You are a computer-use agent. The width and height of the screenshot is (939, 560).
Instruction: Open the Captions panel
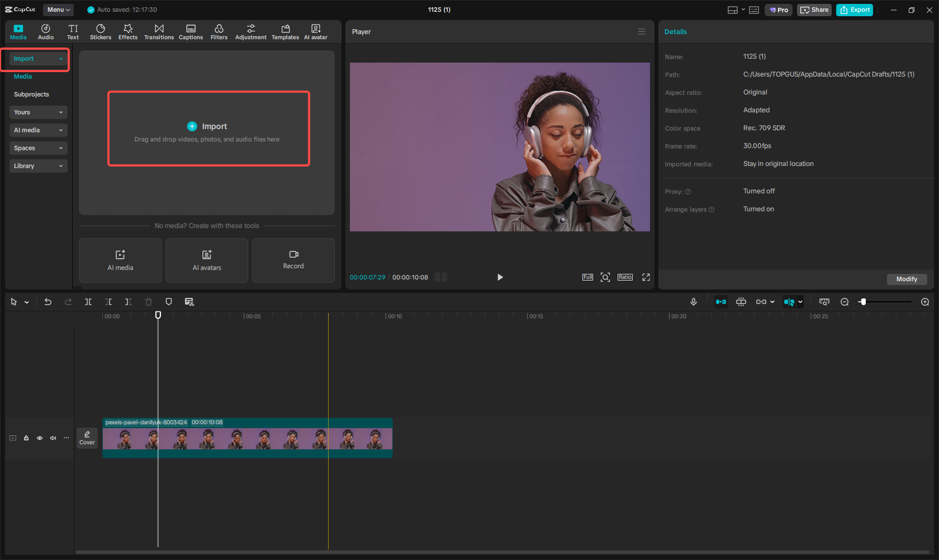coord(191,31)
